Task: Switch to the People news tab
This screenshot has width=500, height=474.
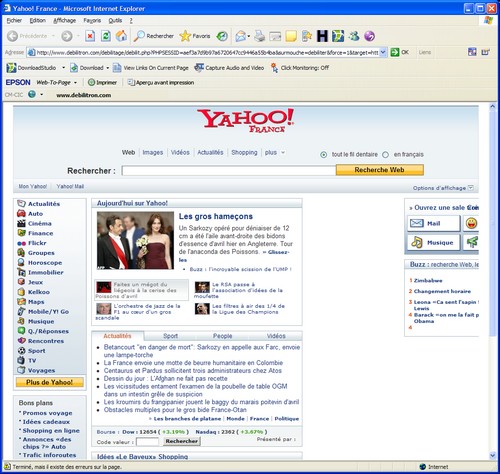Action: coord(222,336)
